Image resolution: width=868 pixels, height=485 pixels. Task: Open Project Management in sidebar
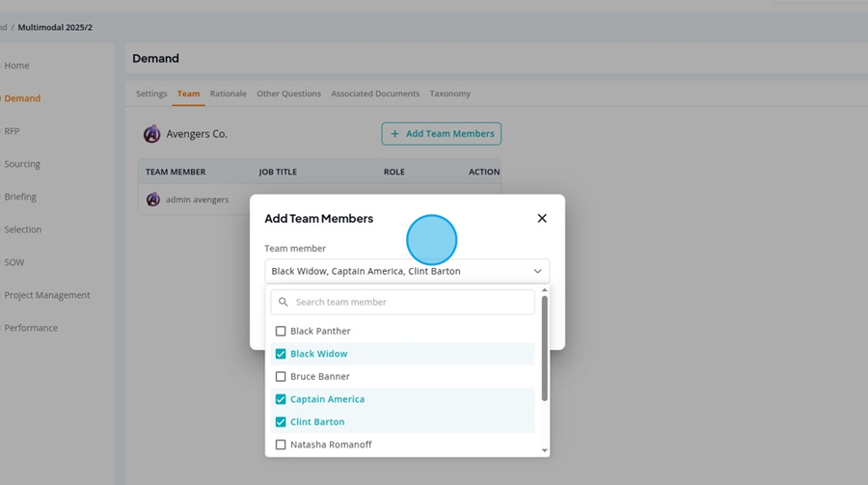(47, 295)
